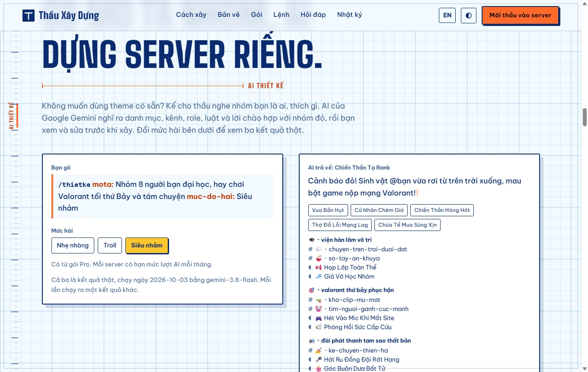
Task: Select the Nhẹ nhàng humor level
Action: click(x=73, y=245)
